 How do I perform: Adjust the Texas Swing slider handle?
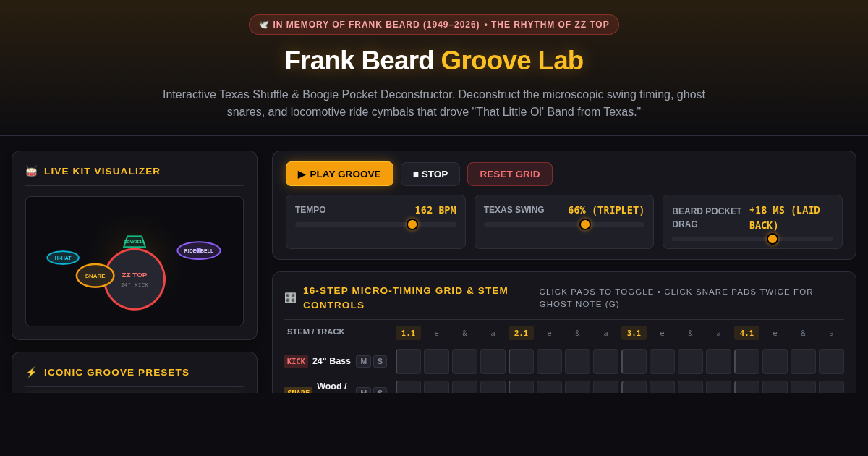pos(585,224)
